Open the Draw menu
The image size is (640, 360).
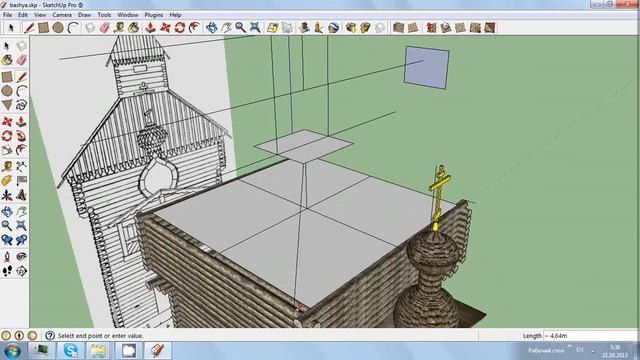click(x=84, y=15)
